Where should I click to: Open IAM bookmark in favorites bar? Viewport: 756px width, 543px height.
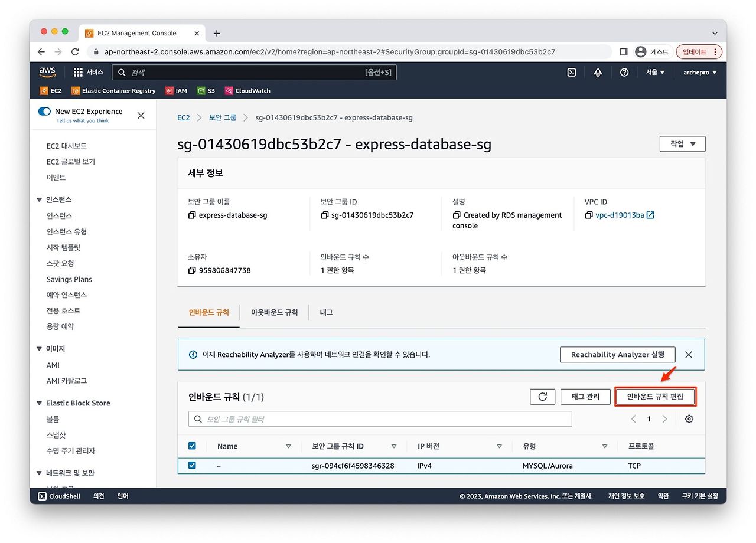point(176,91)
